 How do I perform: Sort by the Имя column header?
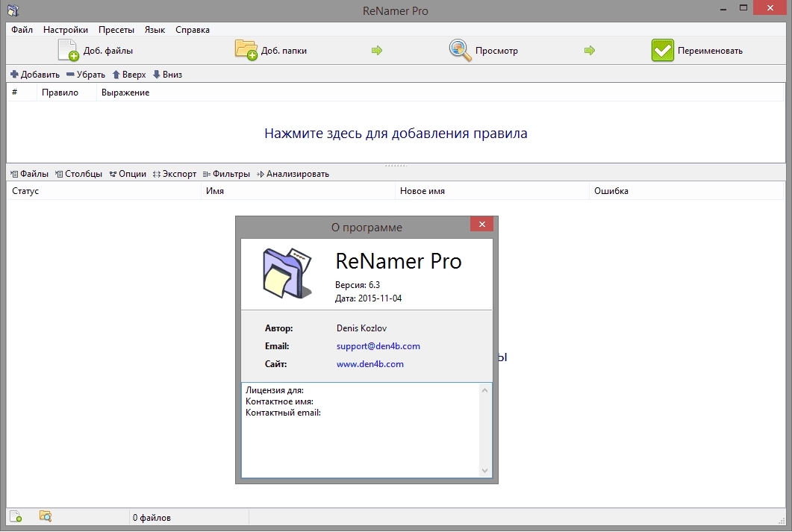pyautogui.click(x=298, y=191)
